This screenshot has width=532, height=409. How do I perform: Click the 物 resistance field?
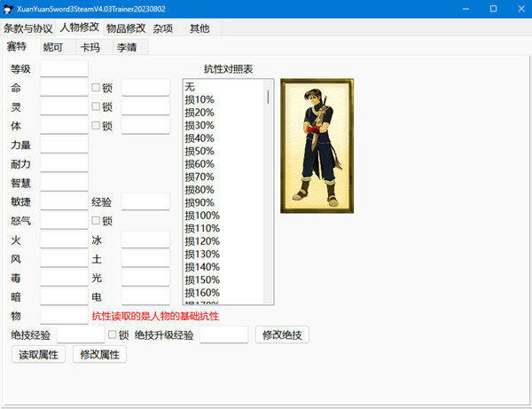tap(64, 316)
